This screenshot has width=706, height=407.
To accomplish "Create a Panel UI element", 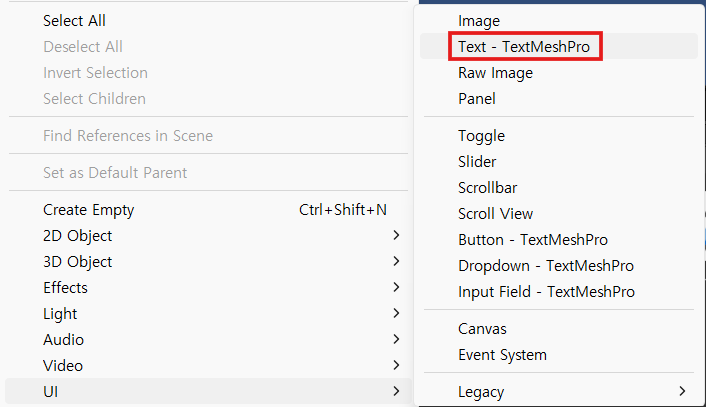I will 477,99.
